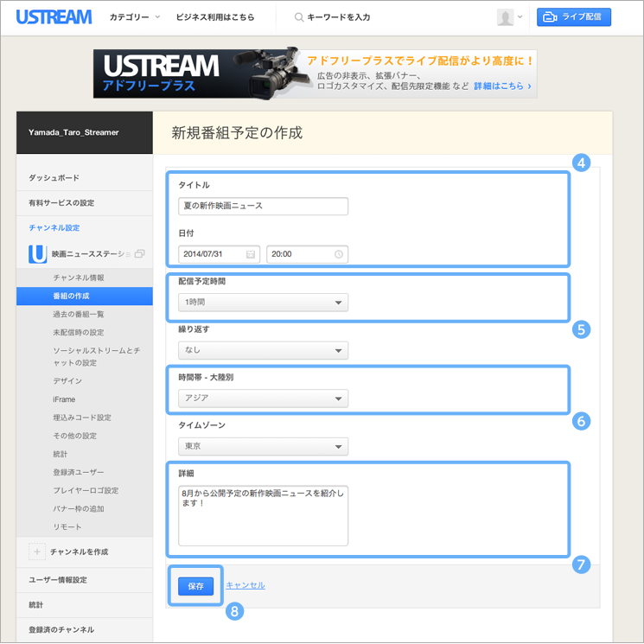The height and width of the screenshot is (644, 644).
Task: Click チャンネルを作成 in sidebar
Action: coord(80,552)
